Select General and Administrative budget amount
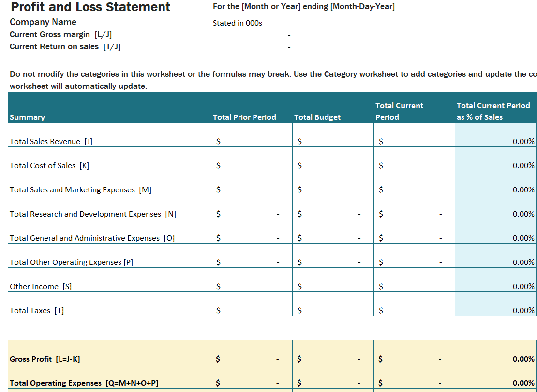The height and width of the screenshot is (392, 537). 333,232
